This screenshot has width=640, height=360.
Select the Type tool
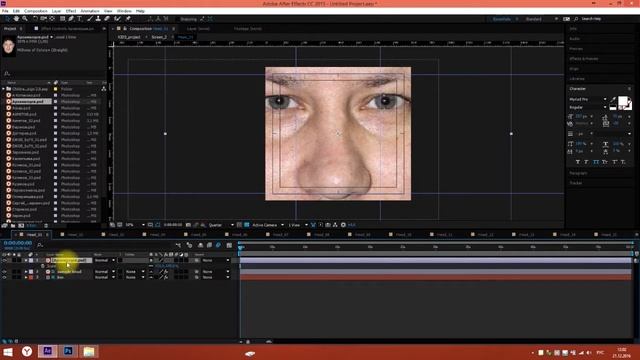(80, 19)
